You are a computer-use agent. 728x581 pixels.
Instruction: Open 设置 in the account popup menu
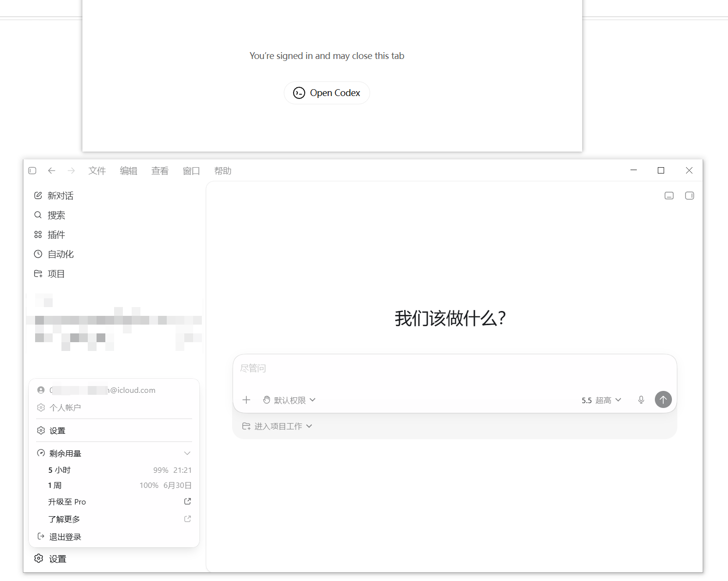click(114, 431)
